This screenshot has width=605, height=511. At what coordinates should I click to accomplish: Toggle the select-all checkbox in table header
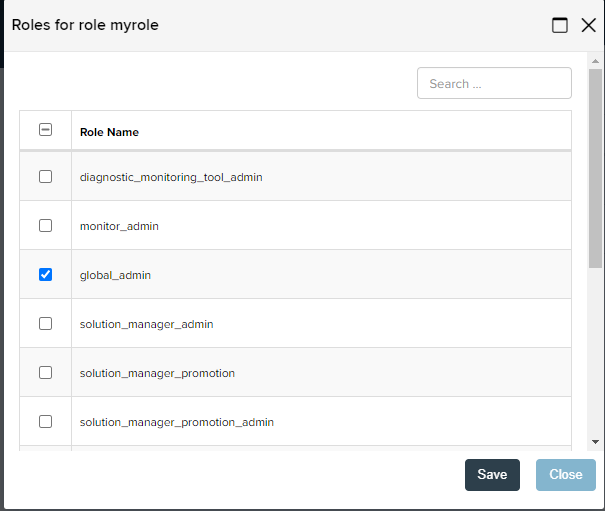(46, 130)
